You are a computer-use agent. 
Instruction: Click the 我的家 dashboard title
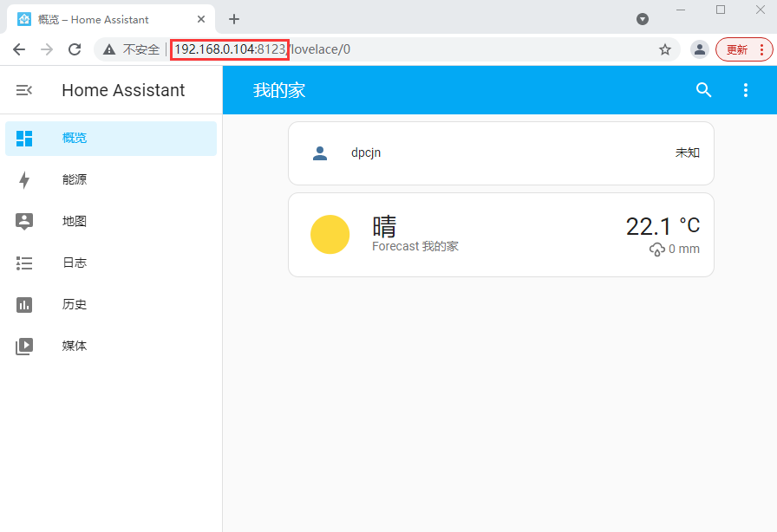279,90
